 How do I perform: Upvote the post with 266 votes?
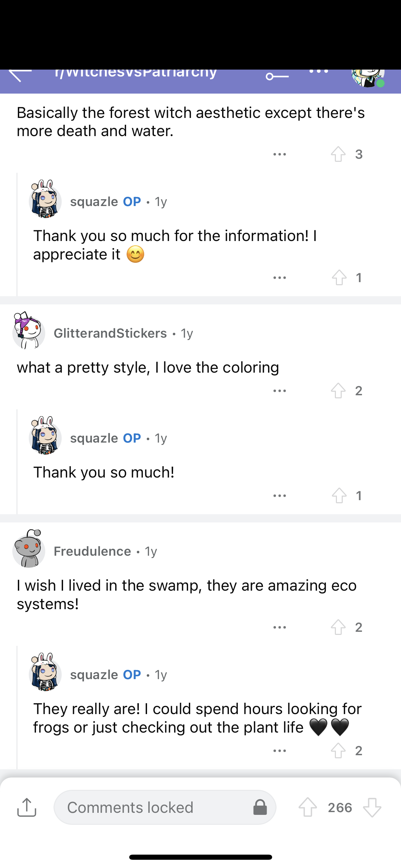coord(307,807)
